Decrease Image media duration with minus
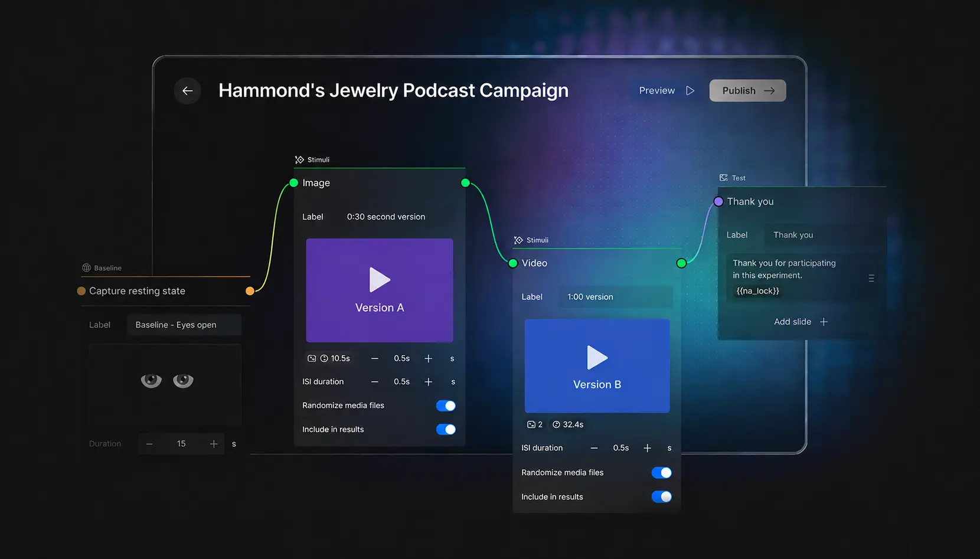This screenshot has width=980, height=559. click(x=374, y=358)
